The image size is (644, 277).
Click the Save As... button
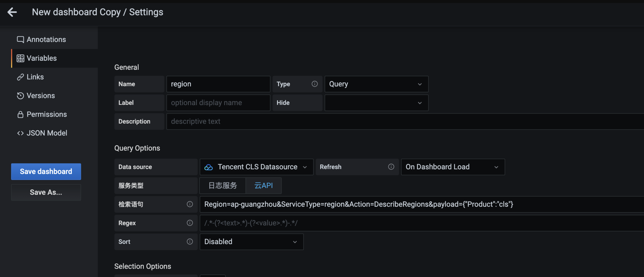pyautogui.click(x=46, y=192)
